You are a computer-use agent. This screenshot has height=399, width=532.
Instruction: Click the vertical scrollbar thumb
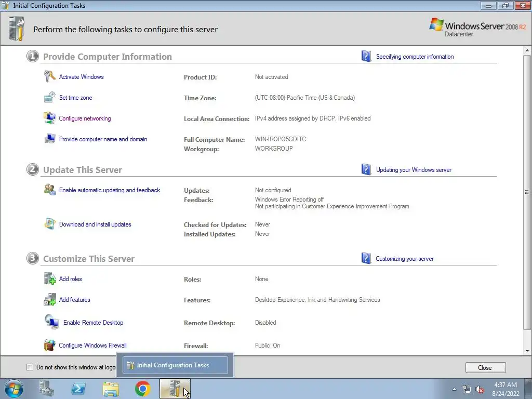[x=527, y=192]
